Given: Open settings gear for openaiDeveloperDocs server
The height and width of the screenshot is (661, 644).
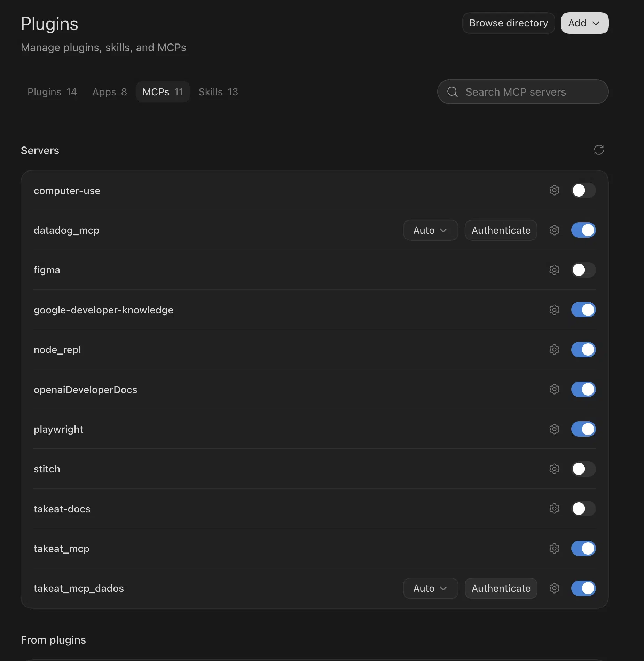Looking at the screenshot, I should [x=554, y=389].
